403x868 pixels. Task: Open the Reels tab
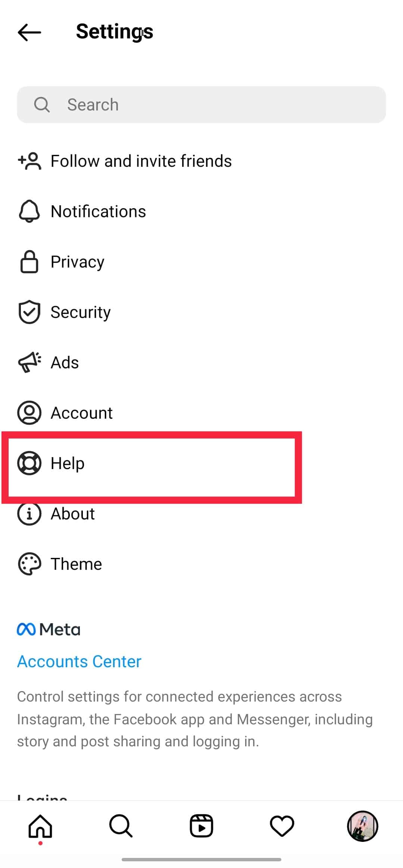pos(201,826)
